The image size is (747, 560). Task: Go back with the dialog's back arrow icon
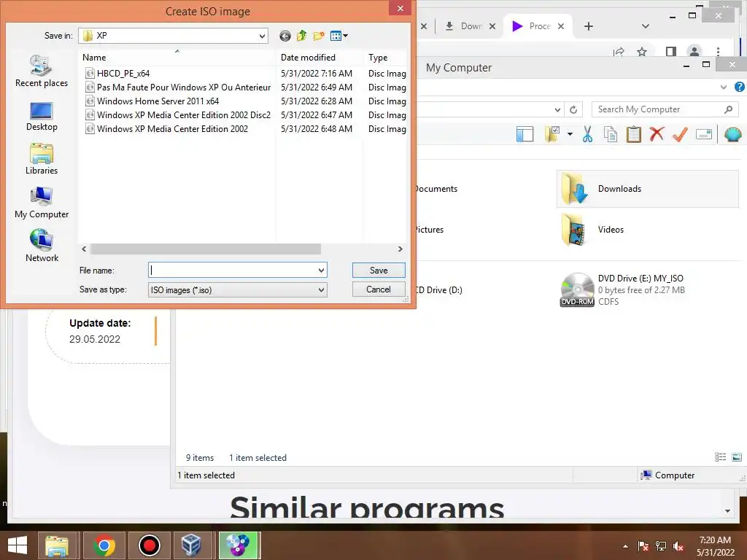[x=285, y=36]
